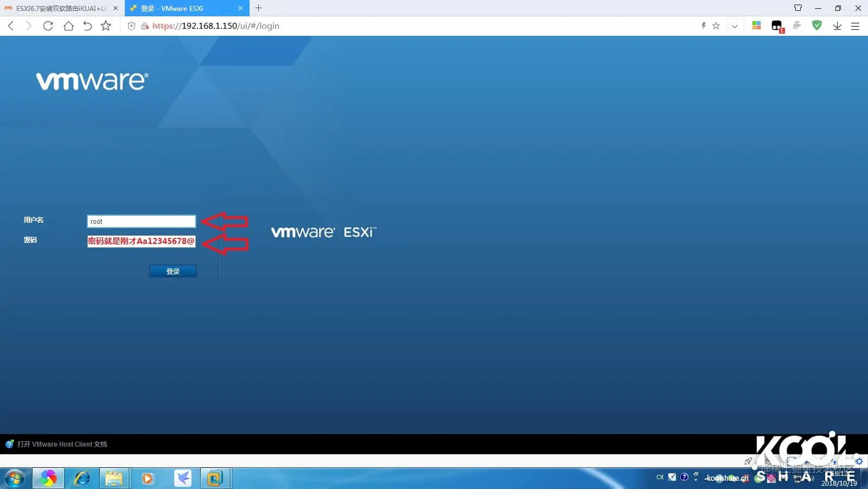Viewport: 868px width, 489px height.
Task: Open the colorful grid extension icon
Action: click(757, 26)
